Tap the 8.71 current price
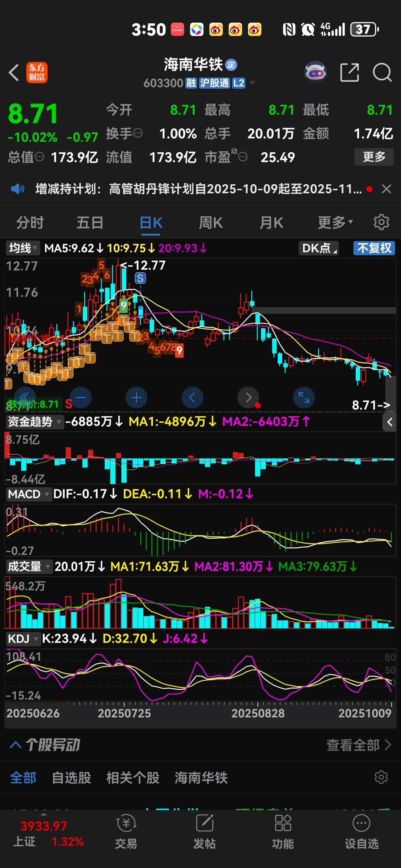 pyautogui.click(x=33, y=114)
